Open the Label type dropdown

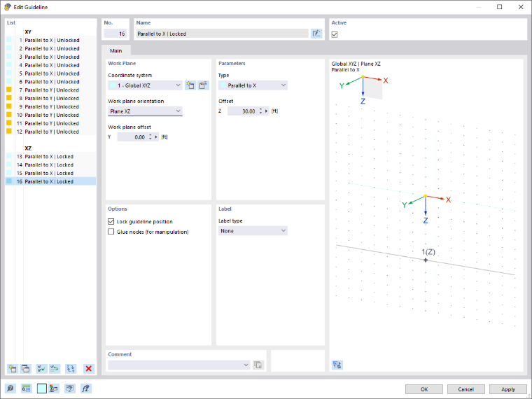coord(253,231)
